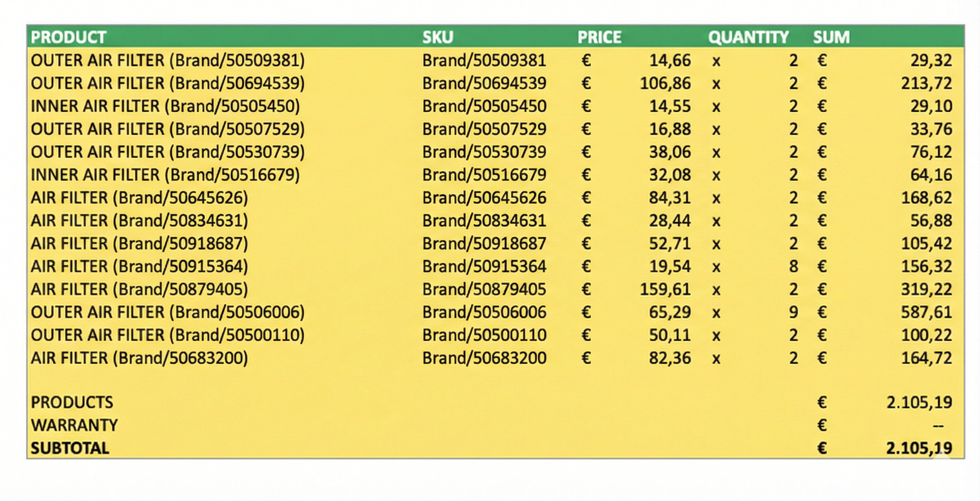Click the QUANTITY column header

point(748,37)
